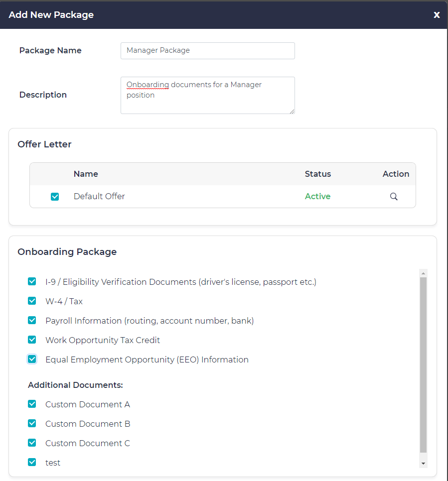
Task: Click into the Package Name field
Action: click(207, 51)
